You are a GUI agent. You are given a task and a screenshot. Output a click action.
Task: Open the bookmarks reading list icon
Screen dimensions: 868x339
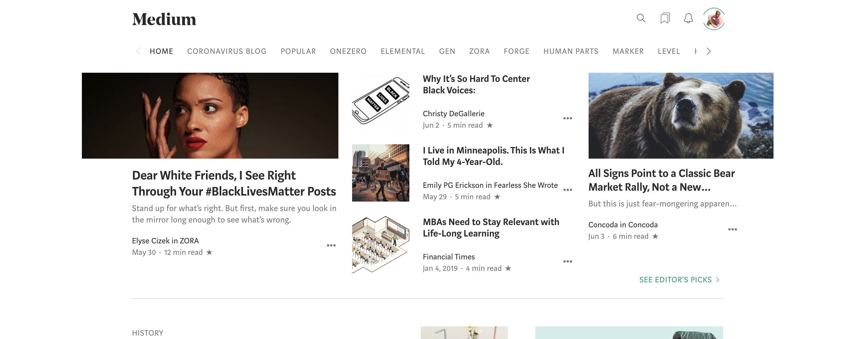click(x=665, y=18)
